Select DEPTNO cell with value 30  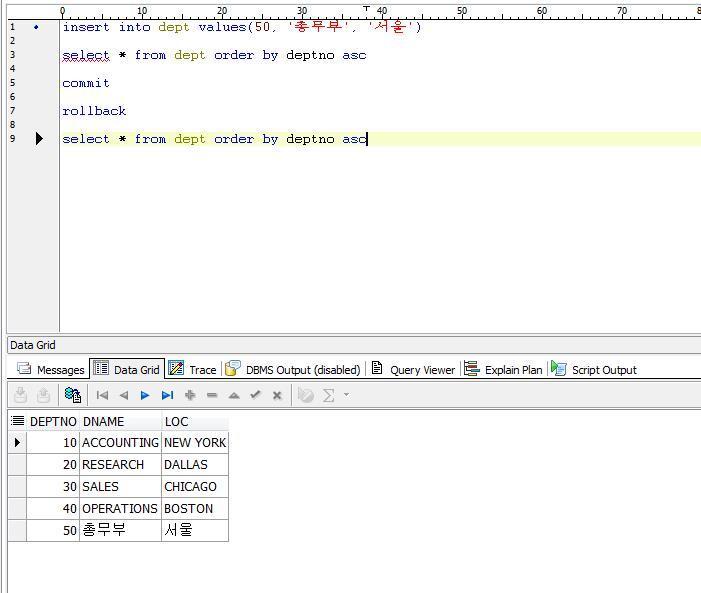tap(53, 486)
